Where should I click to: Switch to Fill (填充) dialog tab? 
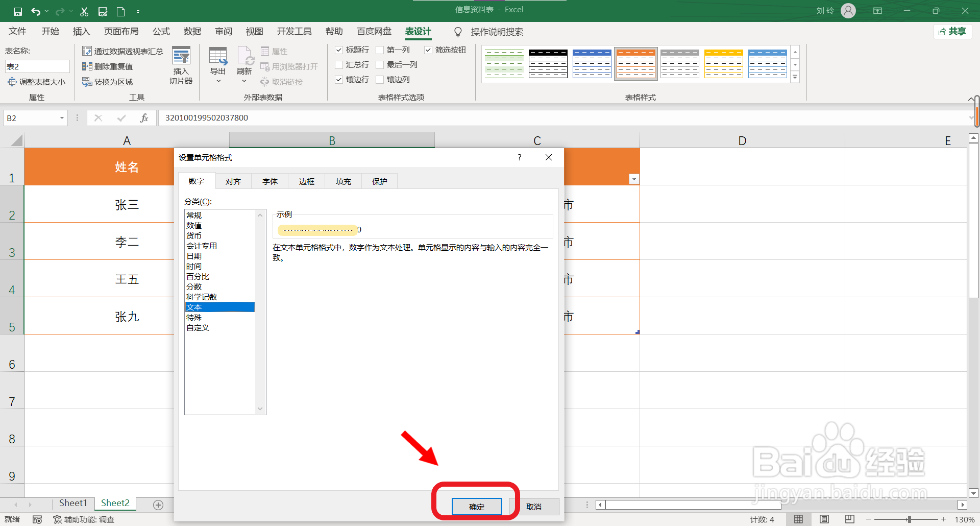pos(344,181)
